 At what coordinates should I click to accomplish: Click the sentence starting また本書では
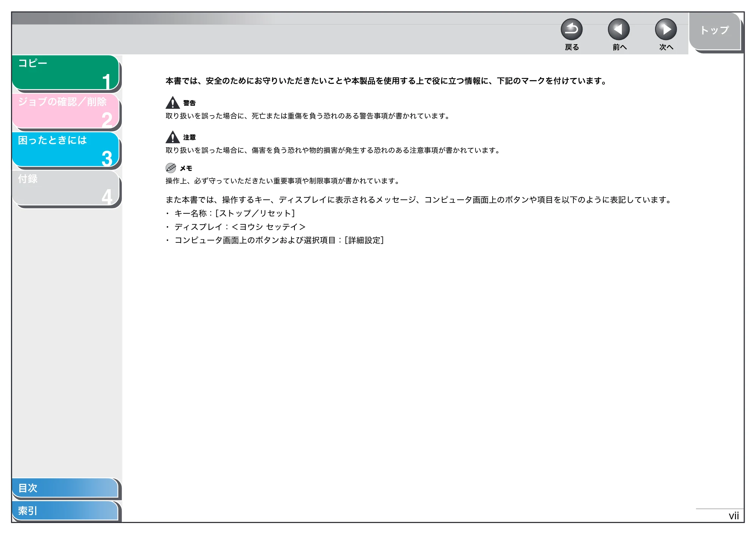419,200
